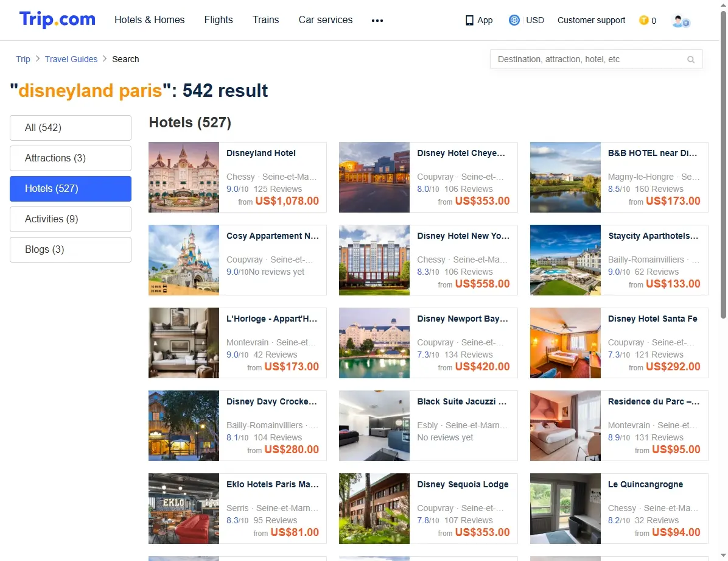The height and width of the screenshot is (561, 728).
Task: Click '131 Reviews' text
Action: (659, 437)
